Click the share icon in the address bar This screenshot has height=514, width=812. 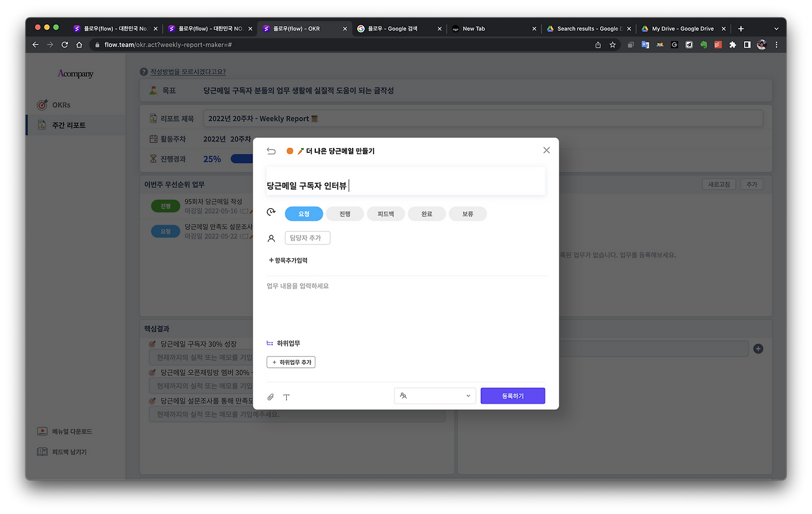coord(598,44)
